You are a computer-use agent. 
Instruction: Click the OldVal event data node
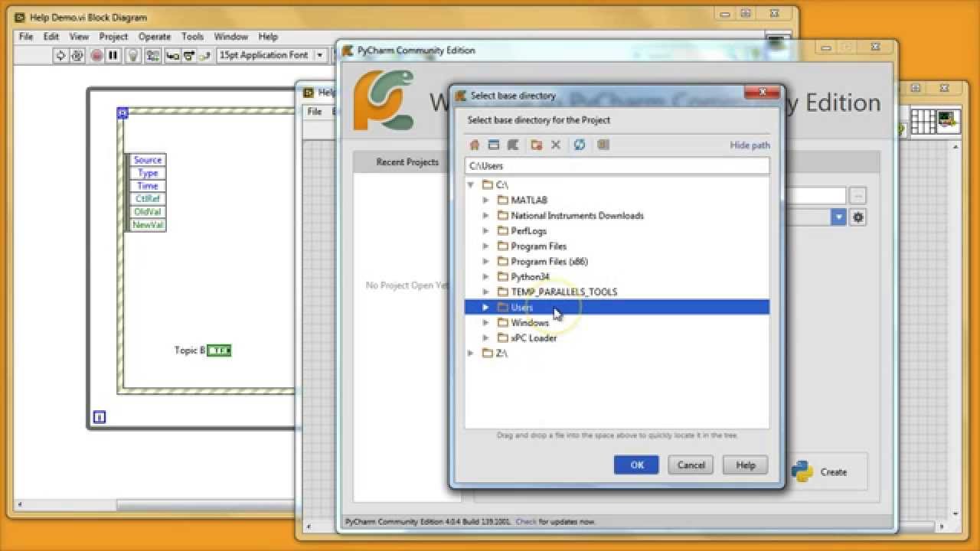click(147, 212)
